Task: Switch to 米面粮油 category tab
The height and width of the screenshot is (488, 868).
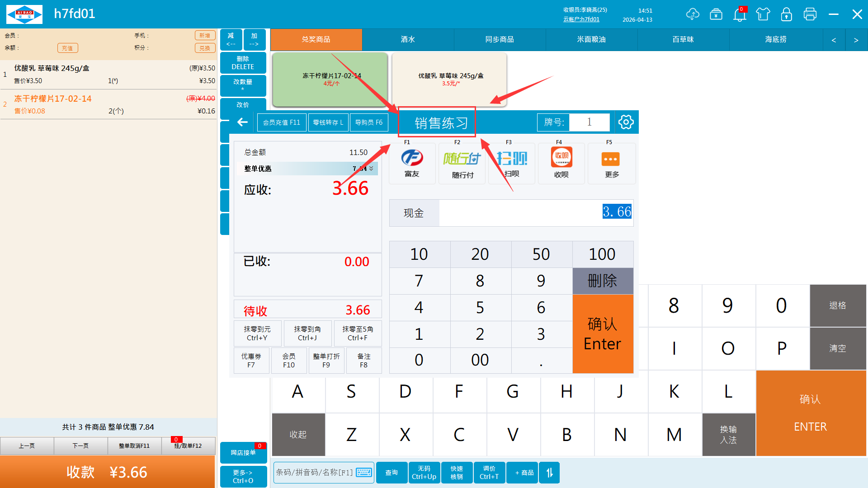Action: (x=591, y=40)
